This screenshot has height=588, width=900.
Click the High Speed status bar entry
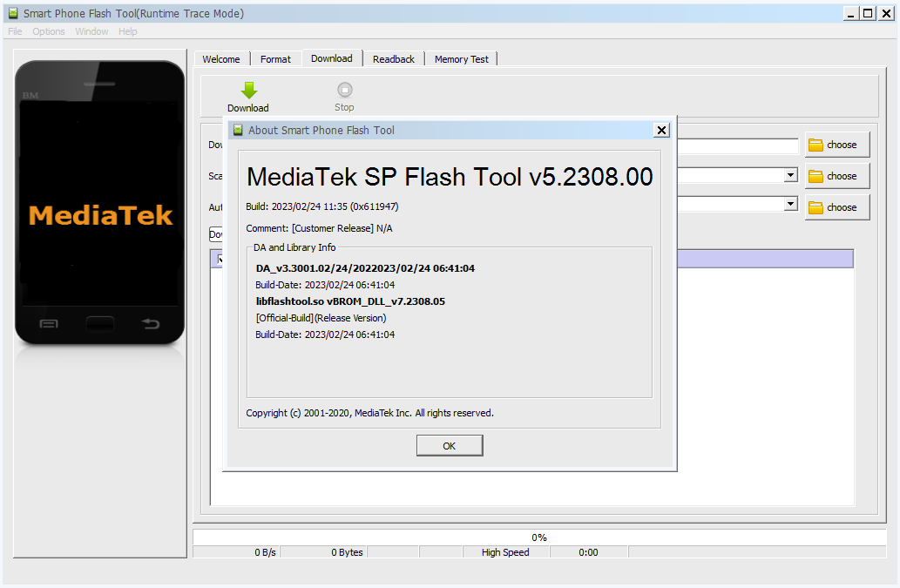point(505,552)
